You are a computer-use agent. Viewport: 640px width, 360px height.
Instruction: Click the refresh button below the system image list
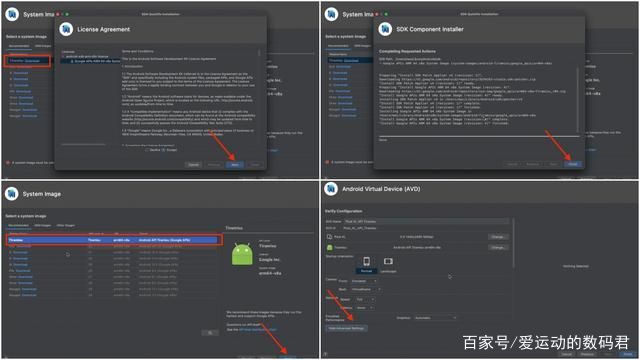(x=210, y=333)
